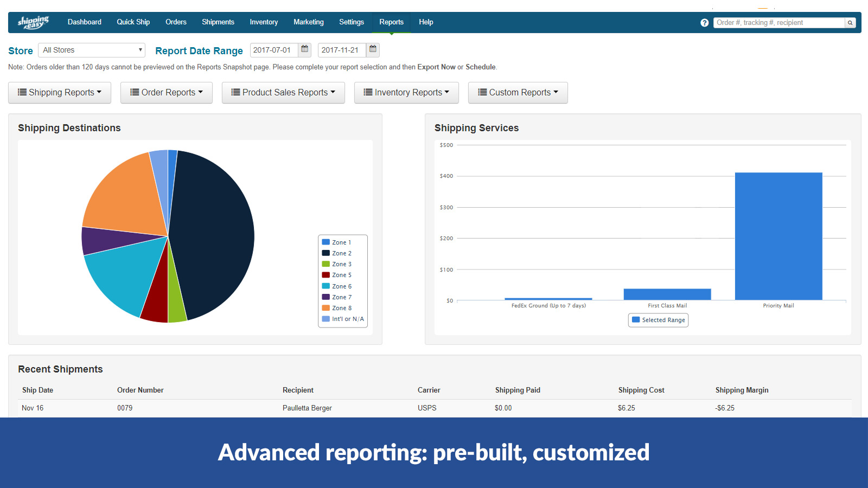Open the Inventory menu item
Viewport: 868px width, 488px height.
point(264,22)
